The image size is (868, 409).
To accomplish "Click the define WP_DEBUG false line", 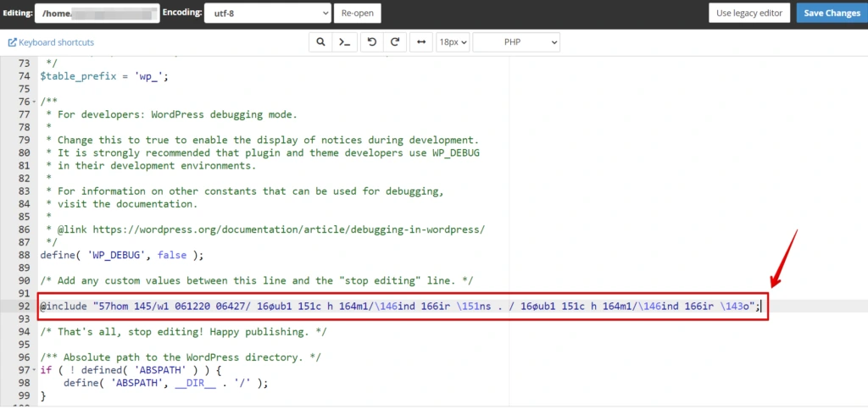I will (122, 256).
